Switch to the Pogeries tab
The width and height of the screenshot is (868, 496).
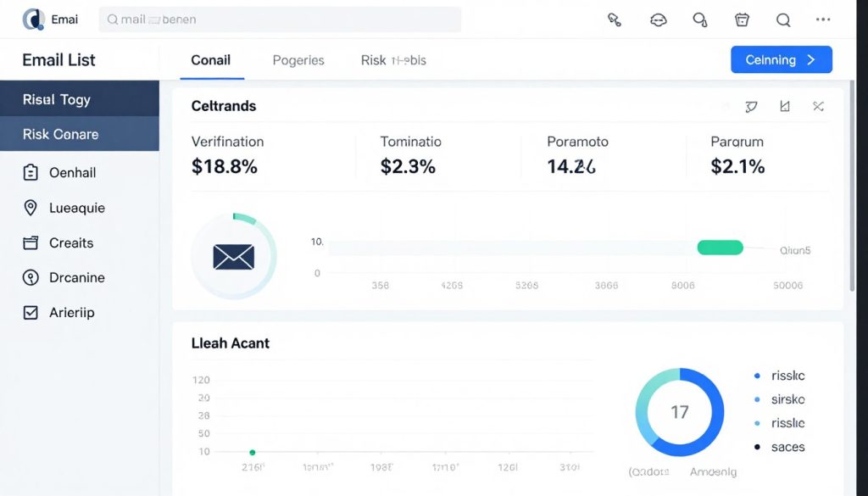click(298, 60)
